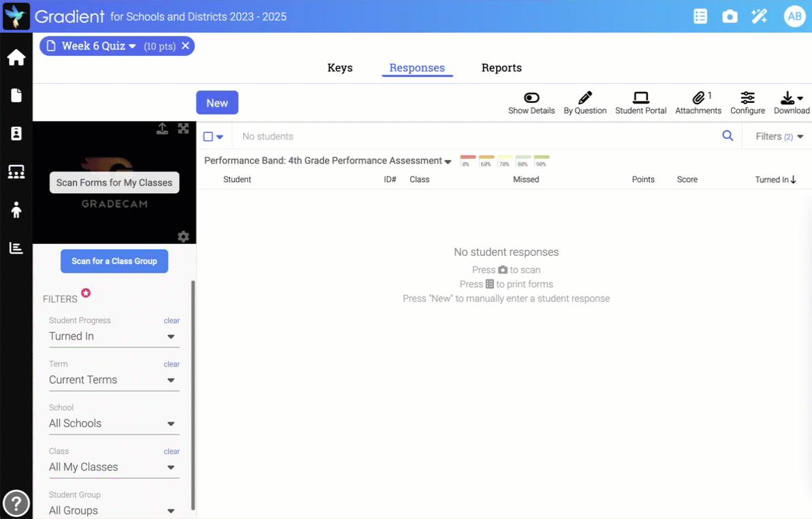Viewport: 812px width, 519px height.
Task: Open the Student Progress Turned In dropdown
Action: click(x=114, y=336)
